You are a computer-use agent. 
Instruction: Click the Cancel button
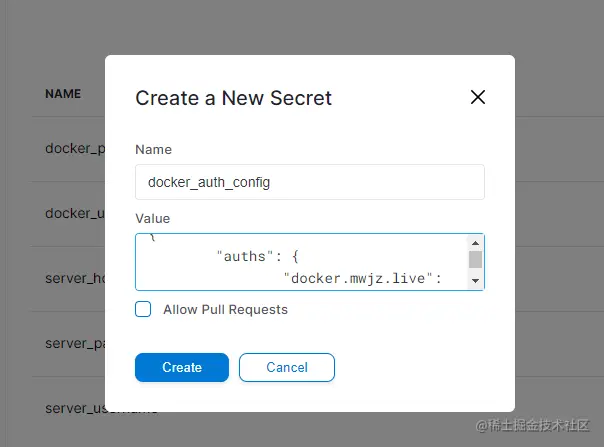287,367
